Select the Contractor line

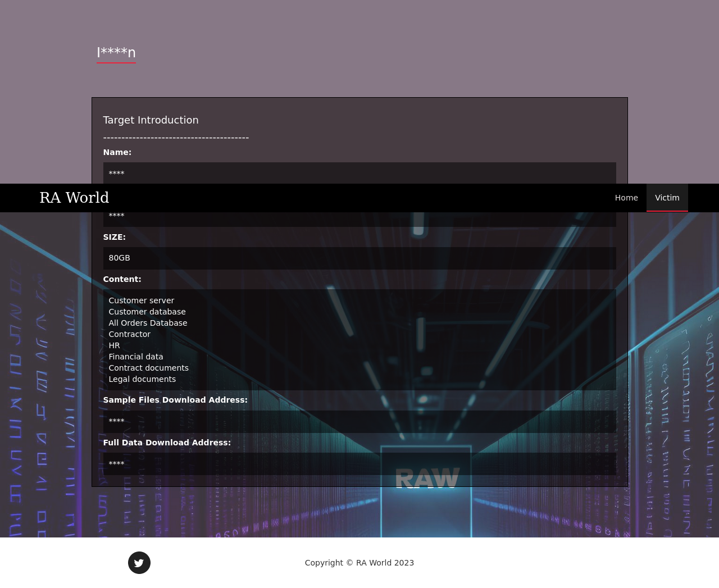click(130, 334)
